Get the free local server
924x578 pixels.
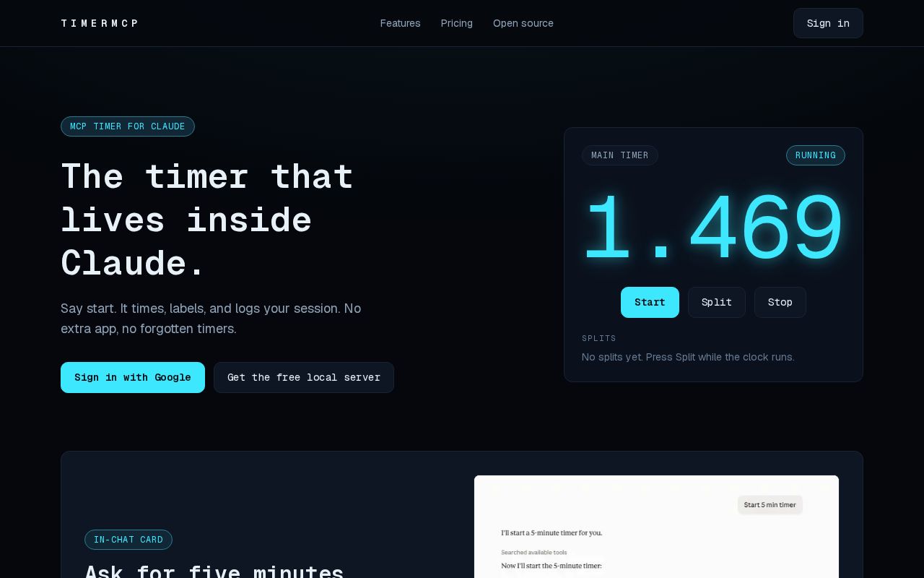pos(304,377)
